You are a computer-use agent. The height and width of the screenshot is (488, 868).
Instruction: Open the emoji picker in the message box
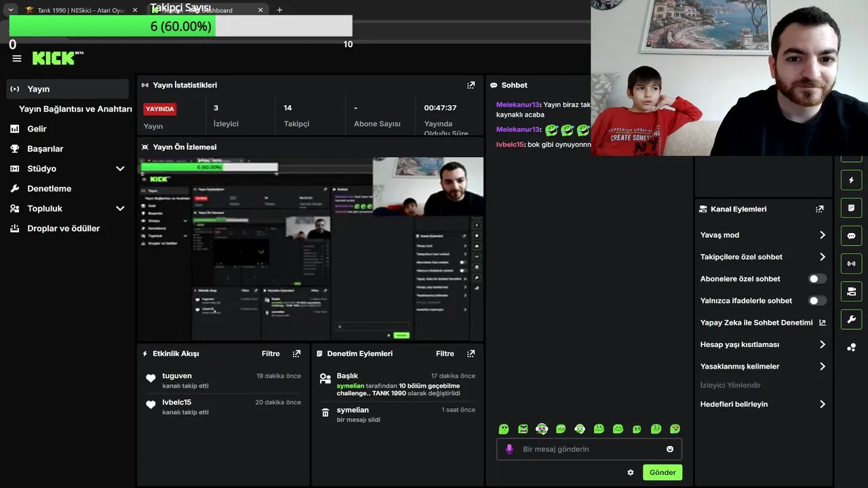(x=670, y=449)
